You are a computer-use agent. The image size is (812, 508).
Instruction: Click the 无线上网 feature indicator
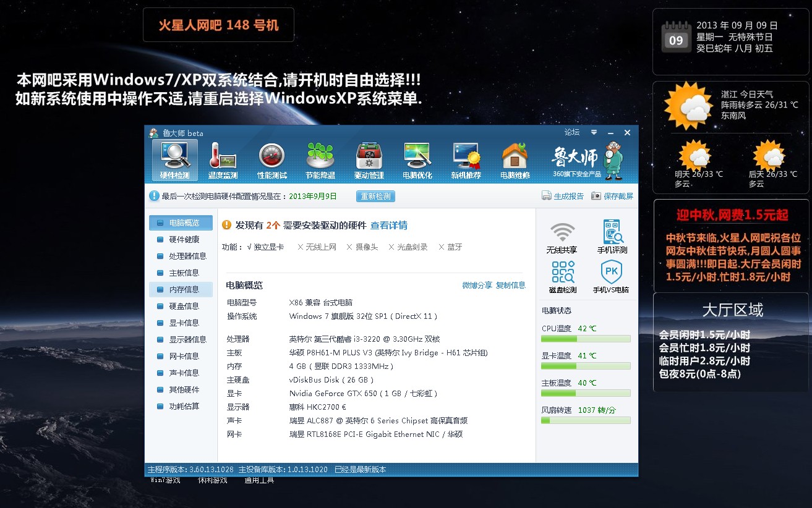(x=317, y=247)
